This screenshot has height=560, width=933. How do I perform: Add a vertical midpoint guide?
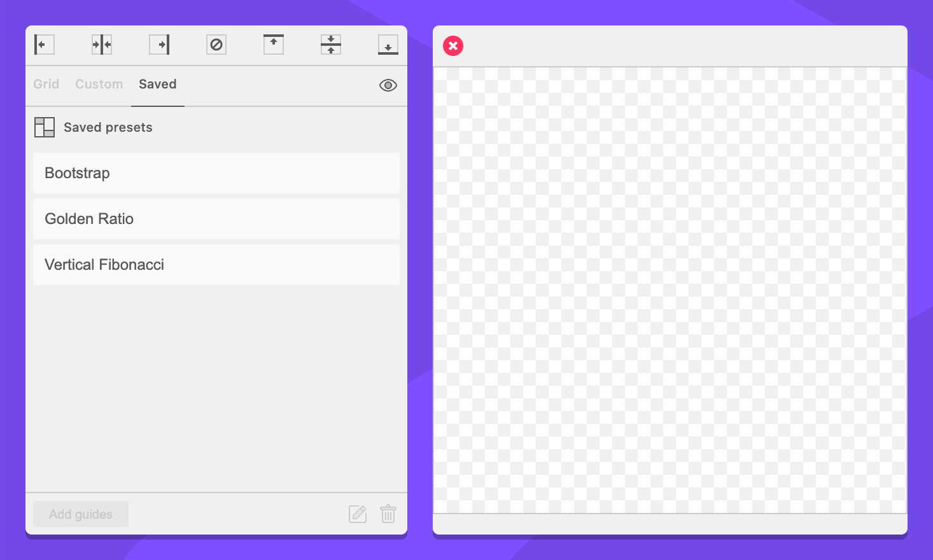coord(101,45)
